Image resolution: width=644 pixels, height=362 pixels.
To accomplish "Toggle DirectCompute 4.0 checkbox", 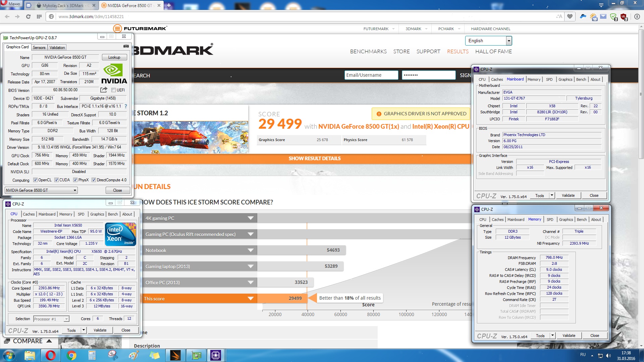I will (x=94, y=180).
